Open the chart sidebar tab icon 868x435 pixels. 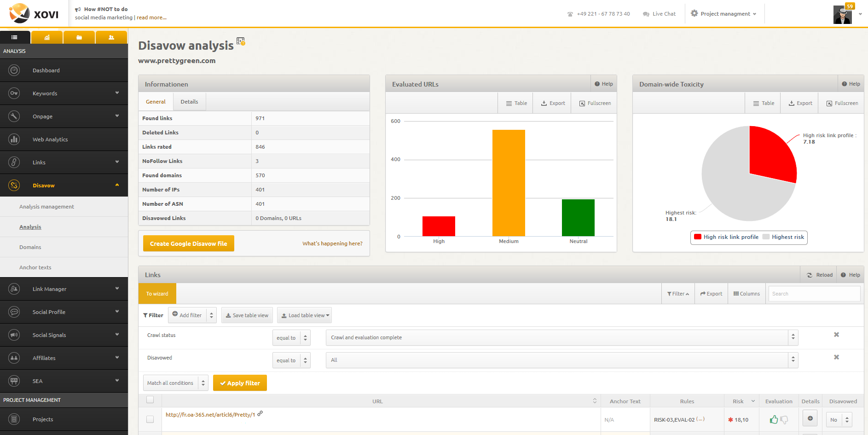(47, 37)
